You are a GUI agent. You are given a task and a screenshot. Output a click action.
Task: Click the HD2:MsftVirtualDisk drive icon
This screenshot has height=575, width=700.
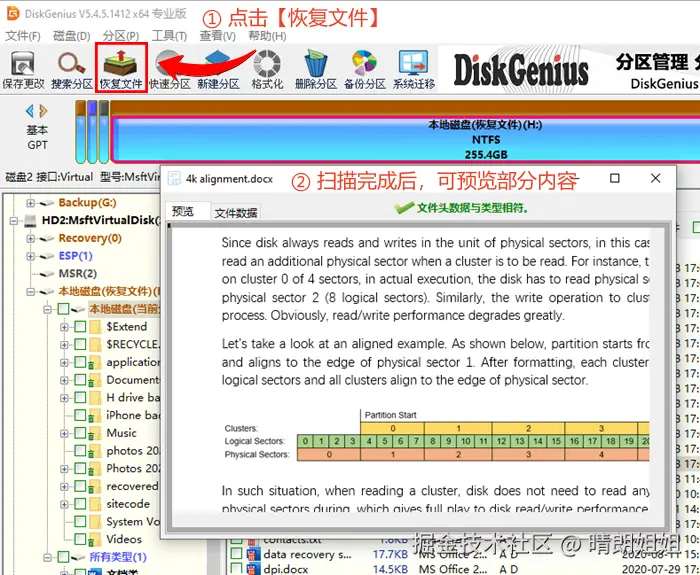click(30, 220)
